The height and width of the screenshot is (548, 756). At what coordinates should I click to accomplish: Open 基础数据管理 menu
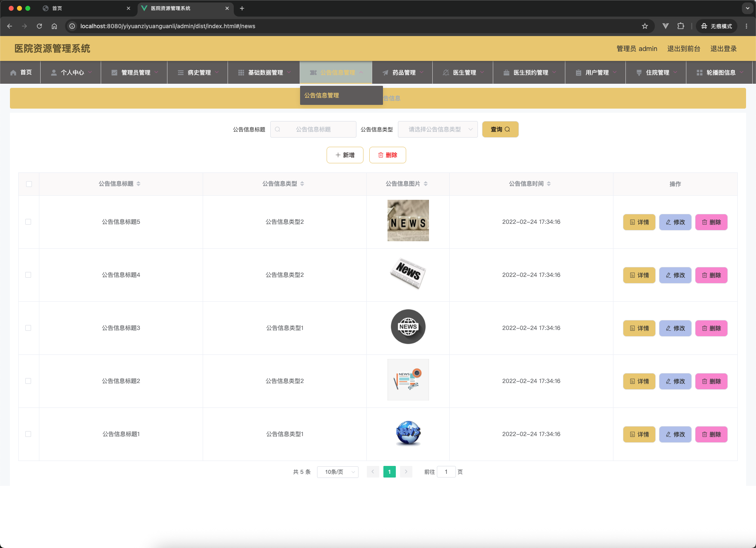(264, 73)
